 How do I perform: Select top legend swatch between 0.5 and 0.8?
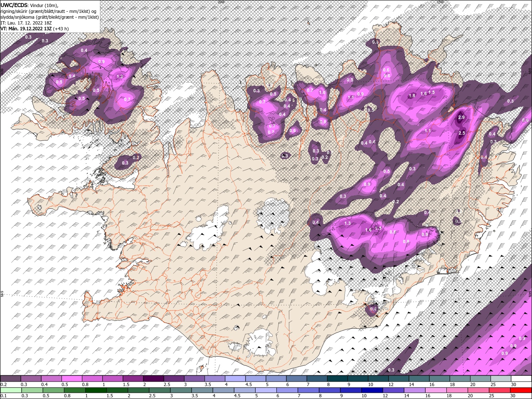pyautogui.click(x=72, y=379)
